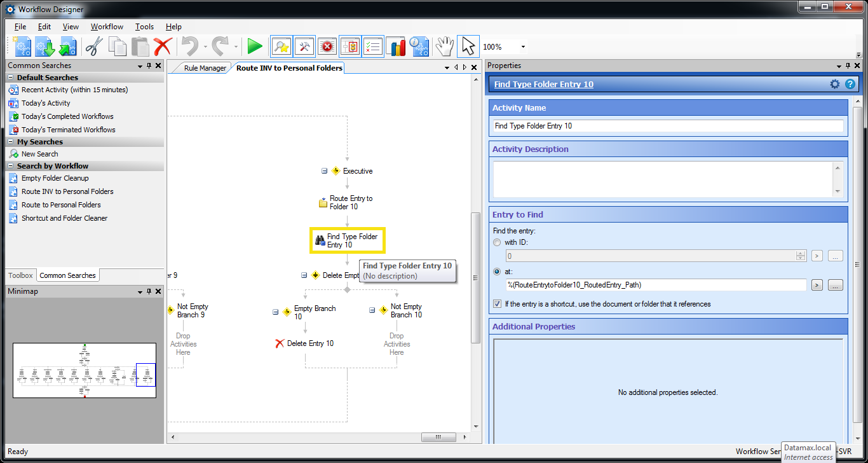
Task: Click Today's Terminated Workflows search
Action: tap(68, 130)
